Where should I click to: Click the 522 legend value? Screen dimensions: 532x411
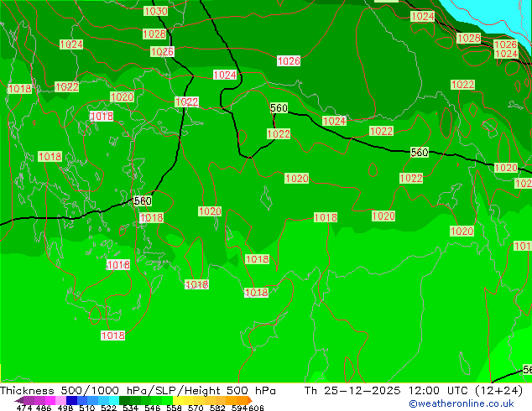coord(108,408)
